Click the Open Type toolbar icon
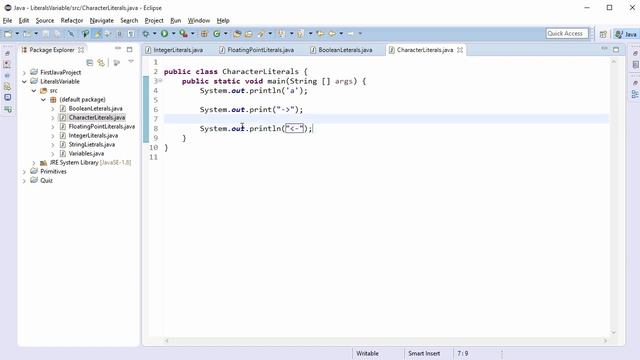 click(x=237, y=34)
